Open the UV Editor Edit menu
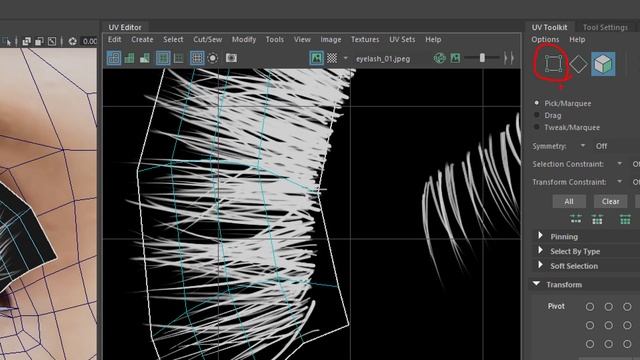Viewport: 640px width, 360px height. [114, 40]
